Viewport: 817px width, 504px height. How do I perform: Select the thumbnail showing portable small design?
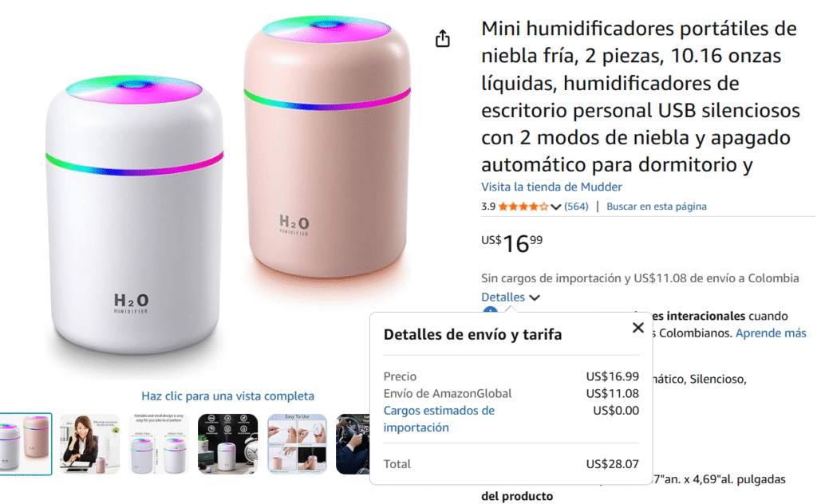pos(159,444)
